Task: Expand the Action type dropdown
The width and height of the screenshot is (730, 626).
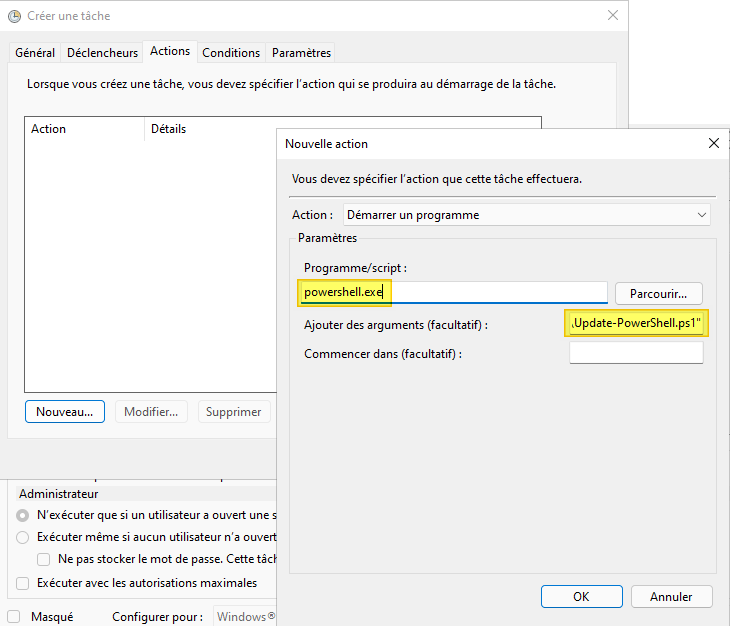Action: pos(526,215)
